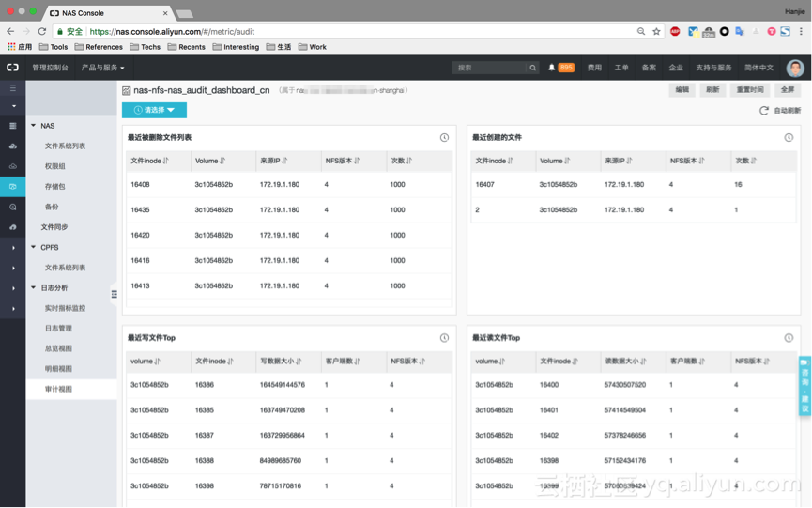Click the 搜索 search input field
The height and width of the screenshot is (508, 812).
489,68
